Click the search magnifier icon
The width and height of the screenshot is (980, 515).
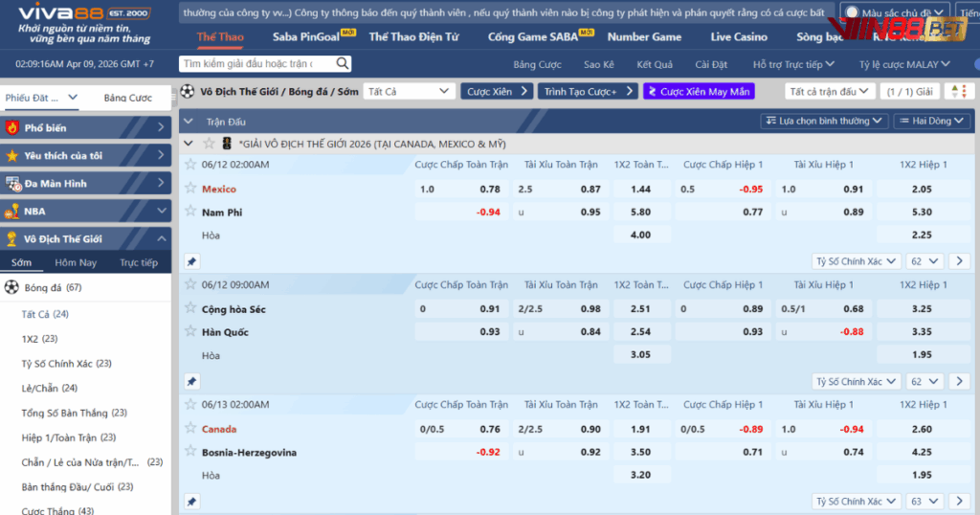(x=343, y=64)
